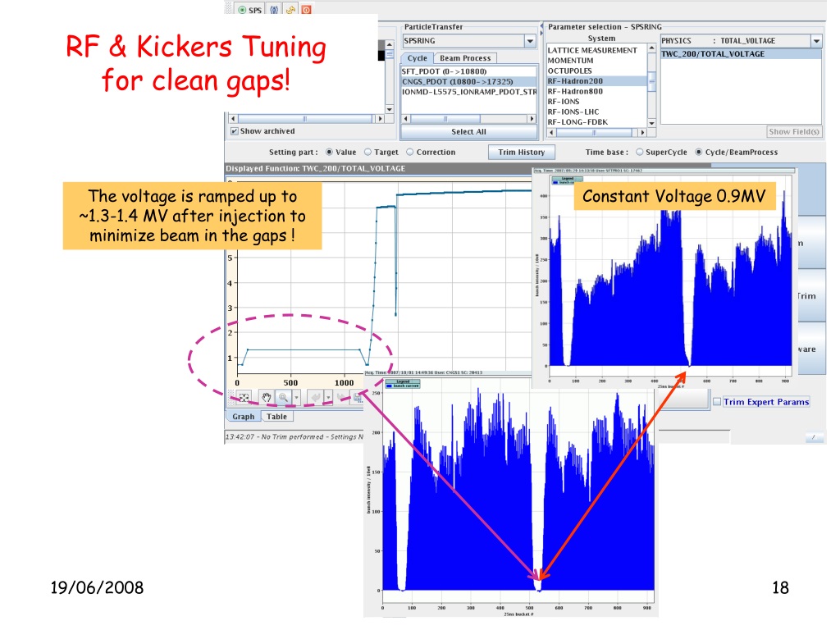
Task: Click up arrow of leftmost panel vertical scrollbar
Action: [390, 45]
